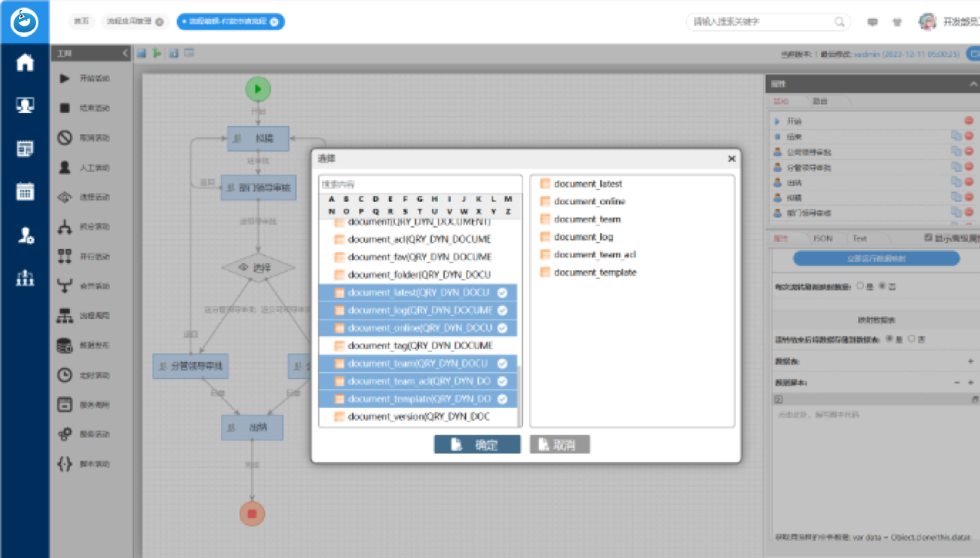Switch to the JSON tab
This screenshot has width=980, height=558.
tap(822, 238)
